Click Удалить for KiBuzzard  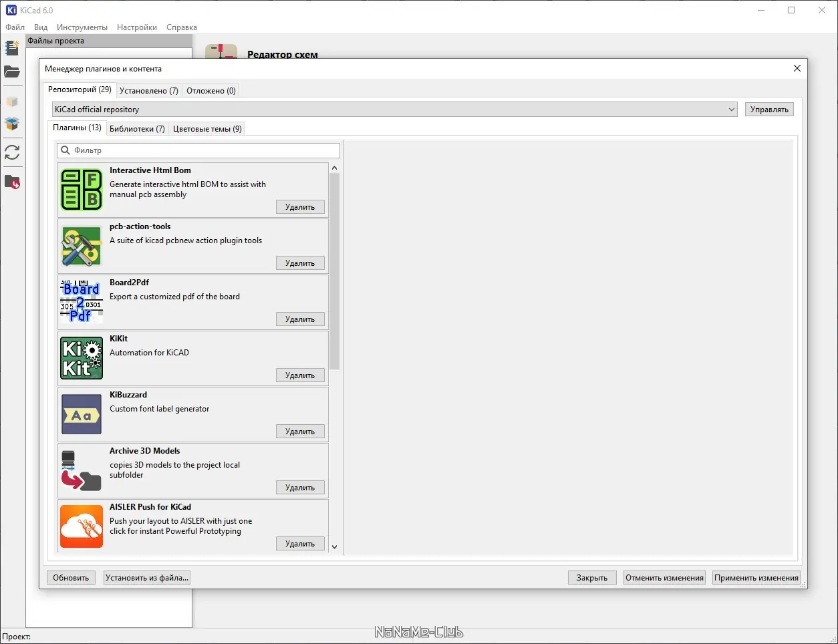pyautogui.click(x=300, y=432)
